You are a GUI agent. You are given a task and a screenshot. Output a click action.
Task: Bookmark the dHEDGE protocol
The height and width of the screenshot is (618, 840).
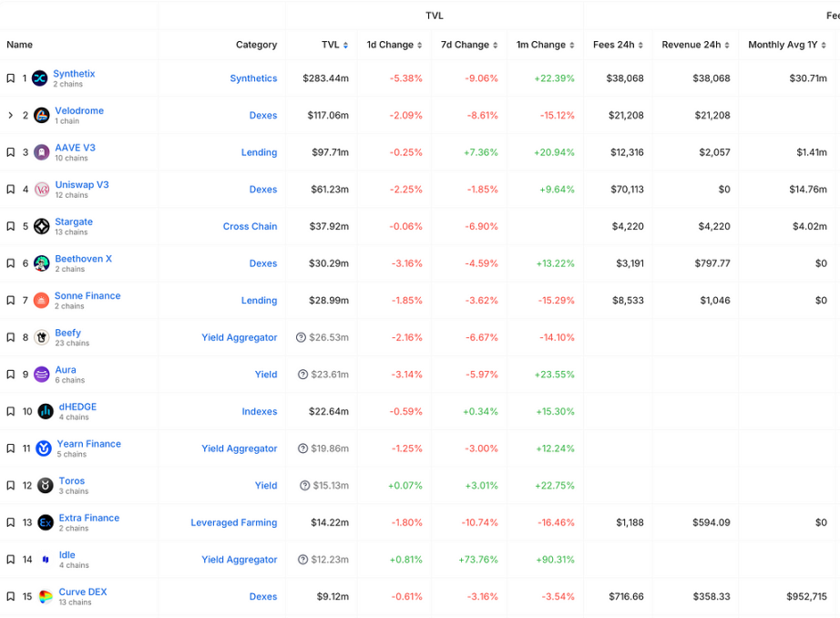(x=10, y=412)
